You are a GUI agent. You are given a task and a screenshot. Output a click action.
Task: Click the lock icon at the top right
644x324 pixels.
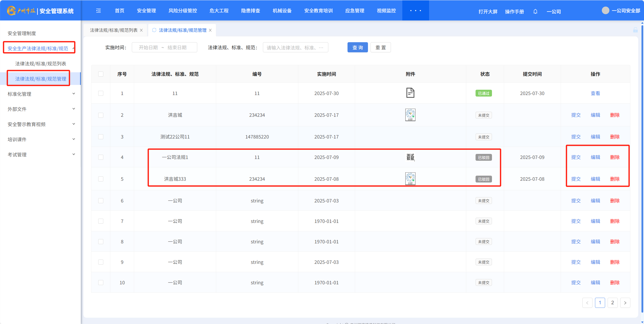(635, 30)
